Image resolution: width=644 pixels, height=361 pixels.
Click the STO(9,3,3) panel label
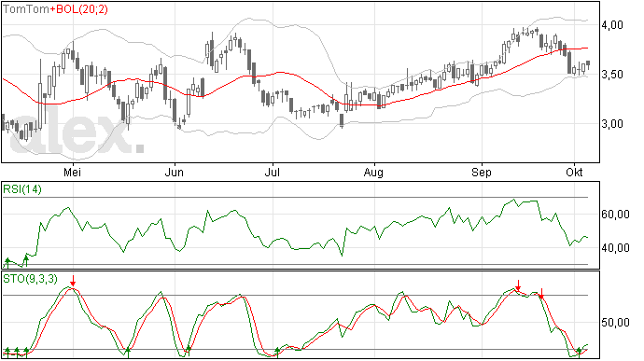(30, 279)
